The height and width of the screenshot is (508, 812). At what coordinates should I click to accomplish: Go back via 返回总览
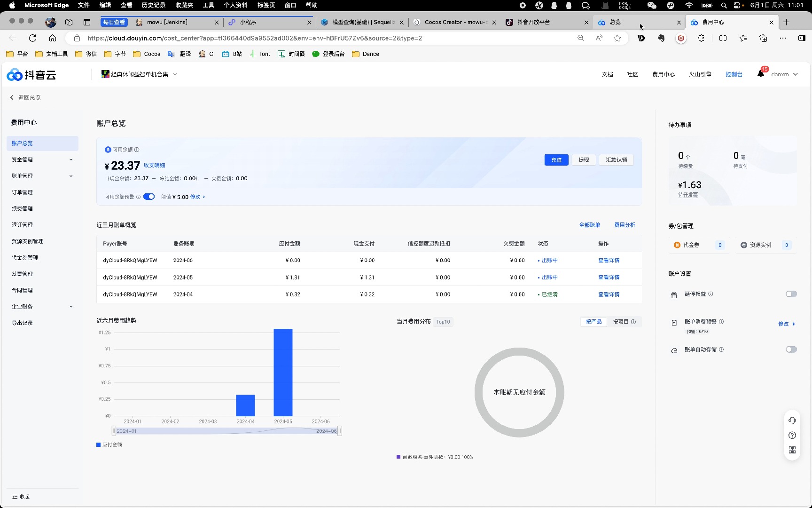[25, 98]
